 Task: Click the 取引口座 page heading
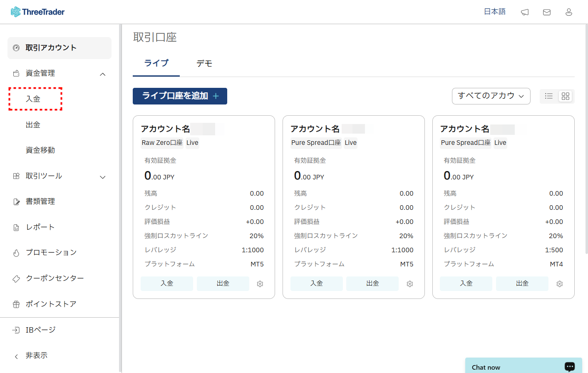pyautogui.click(x=155, y=37)
